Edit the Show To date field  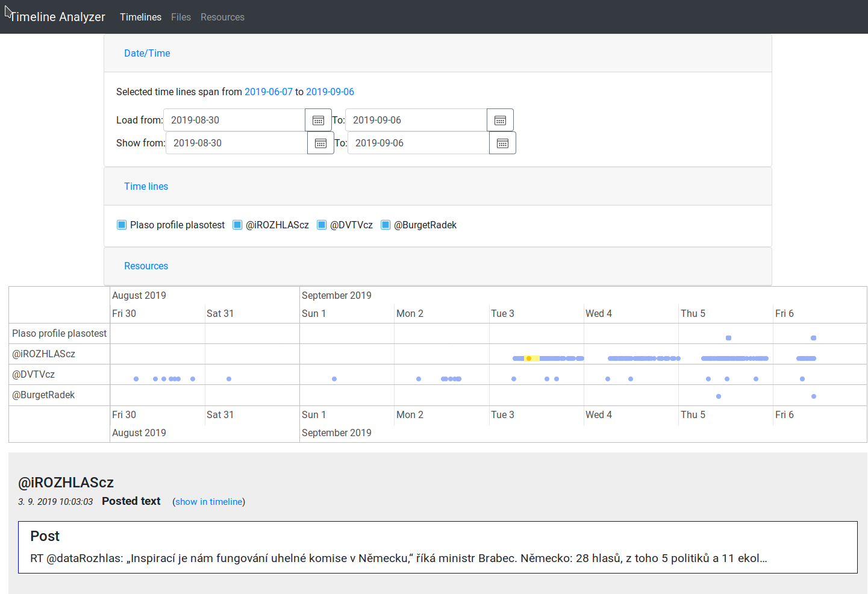coord(419,143)
